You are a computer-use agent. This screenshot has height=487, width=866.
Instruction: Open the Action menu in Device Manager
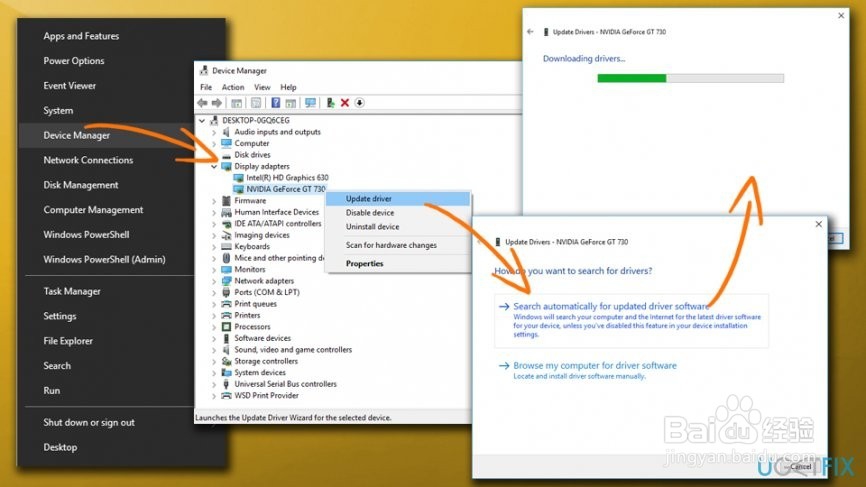click(x=233, y=87)
